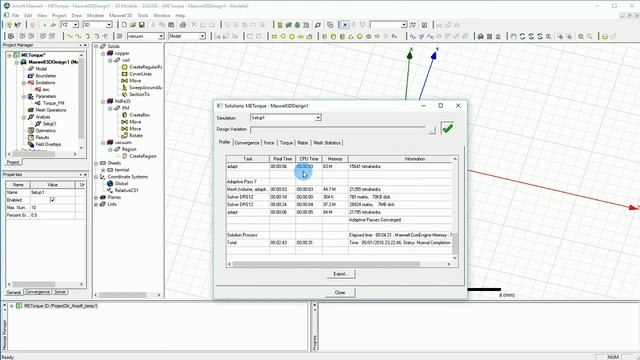Click the Draw rectangle toolbar icon
This screenshot has height=360, width=640.
tap(274, 36)
